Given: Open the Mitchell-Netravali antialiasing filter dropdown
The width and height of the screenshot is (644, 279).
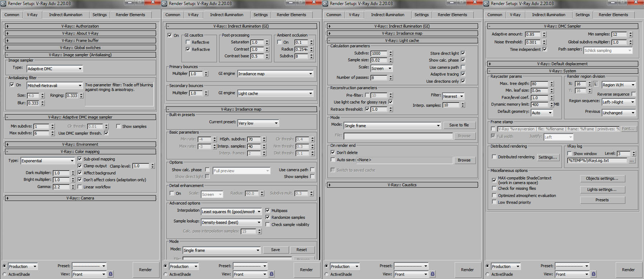Looking at the screenshot, I should tap(55, 86).
